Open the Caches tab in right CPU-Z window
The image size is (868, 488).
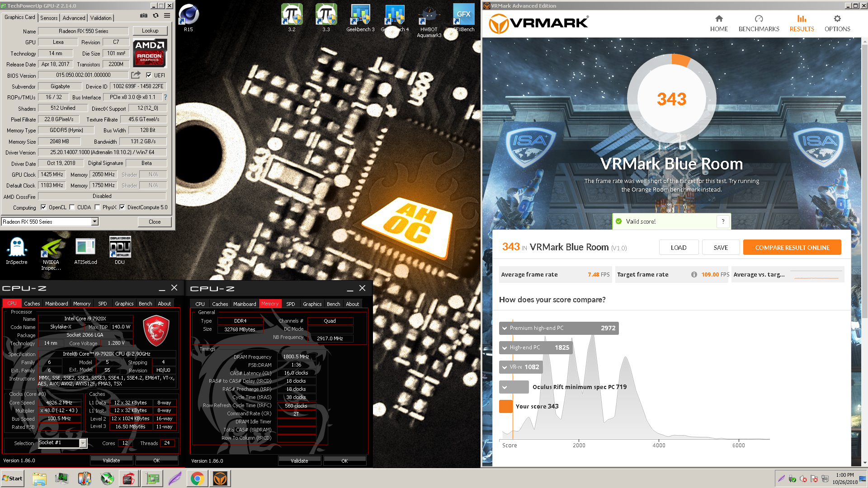click(x=220, y=304)
